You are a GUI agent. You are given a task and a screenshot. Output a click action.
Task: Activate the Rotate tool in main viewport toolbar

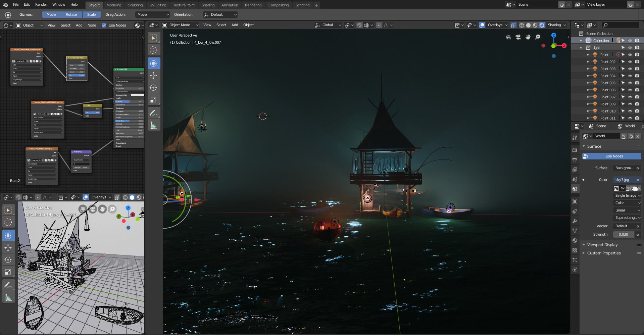(153, 88)
